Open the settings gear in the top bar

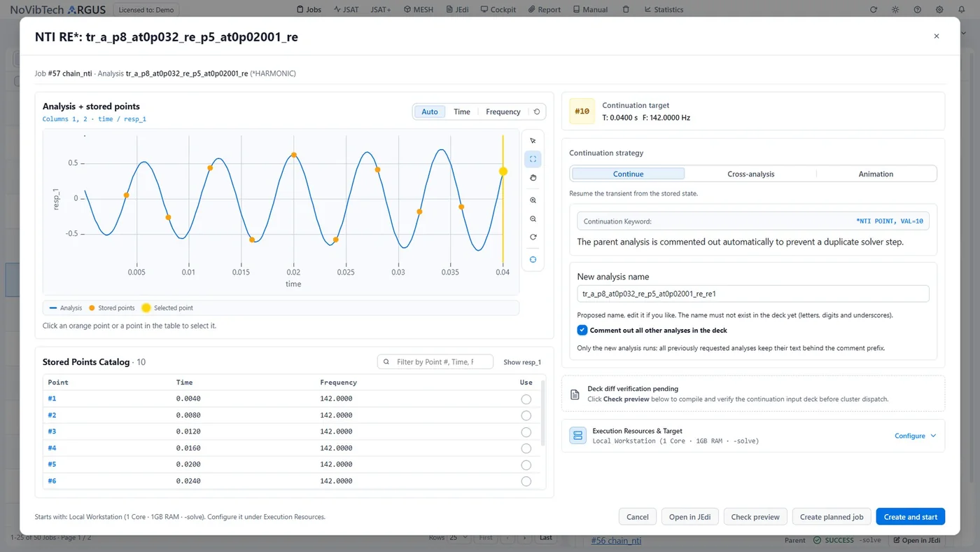940,10
